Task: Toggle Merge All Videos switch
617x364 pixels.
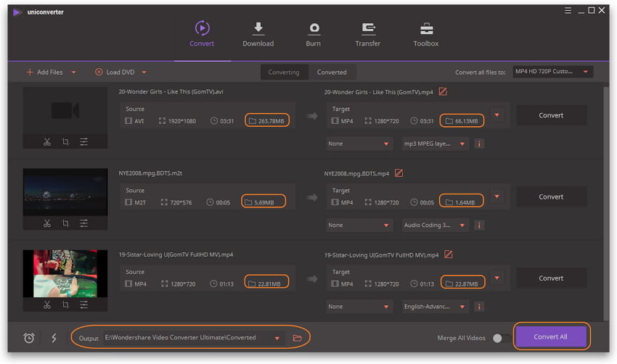Action: click(502, 338)
